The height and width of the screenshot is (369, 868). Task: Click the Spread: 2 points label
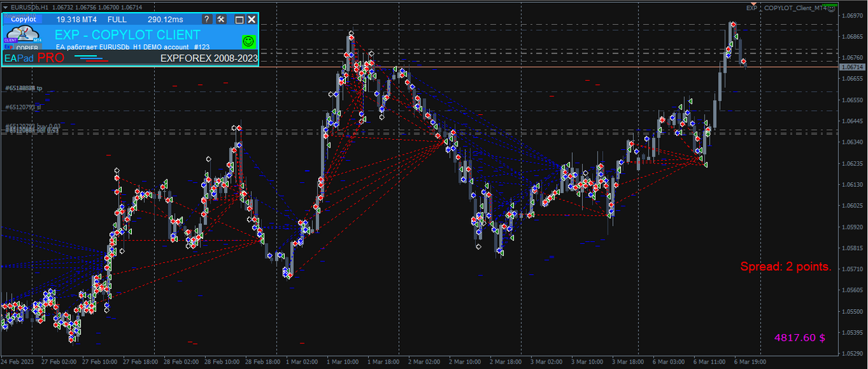click(786, 267)
